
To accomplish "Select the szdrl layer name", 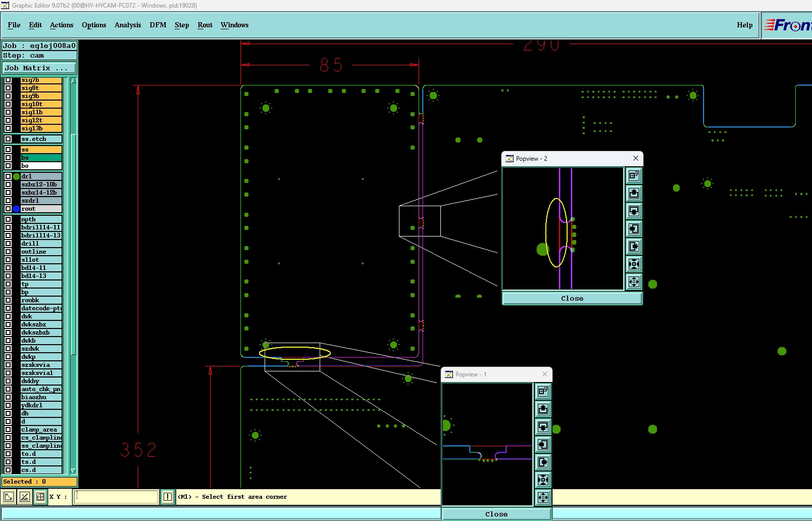I will pyautogui.click(x=41, y=201).
